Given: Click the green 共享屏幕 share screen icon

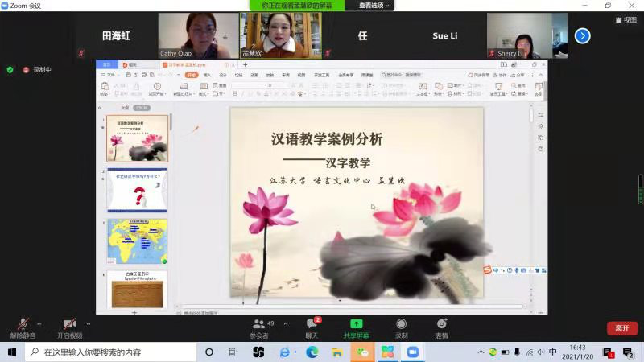Looking at the screenshot, I should [x=357, y=326].
